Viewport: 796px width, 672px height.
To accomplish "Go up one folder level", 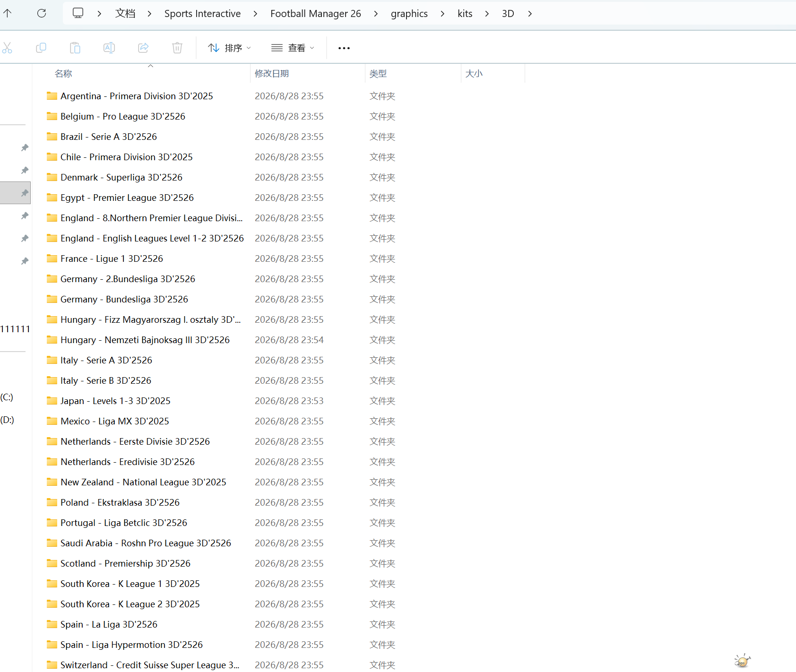I will [8, 13].
